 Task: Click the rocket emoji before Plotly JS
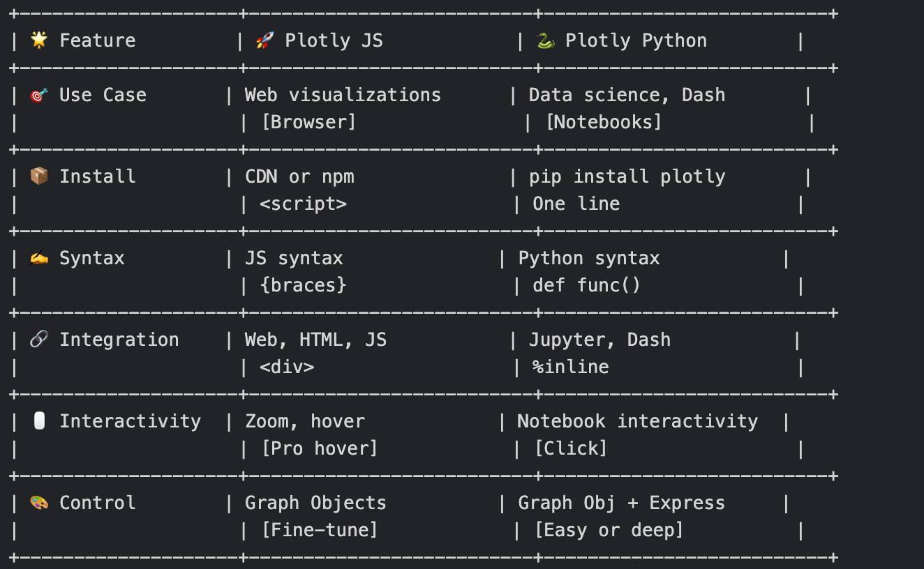pyautogui.click(x=264, y=40)
